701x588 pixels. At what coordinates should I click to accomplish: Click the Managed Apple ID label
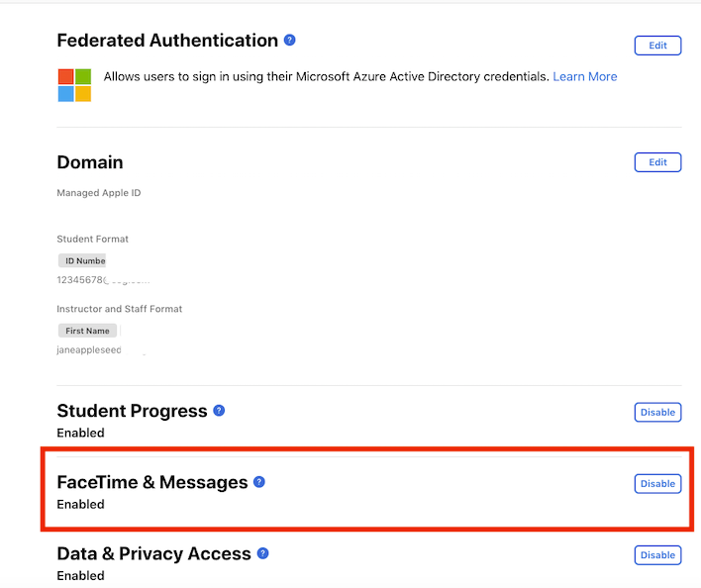[x=99, y=193]
